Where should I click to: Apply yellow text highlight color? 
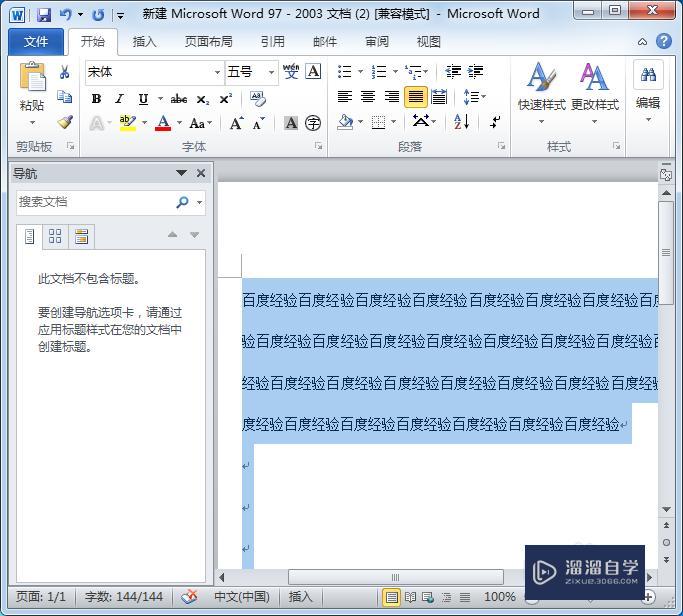tap(128, 123)
